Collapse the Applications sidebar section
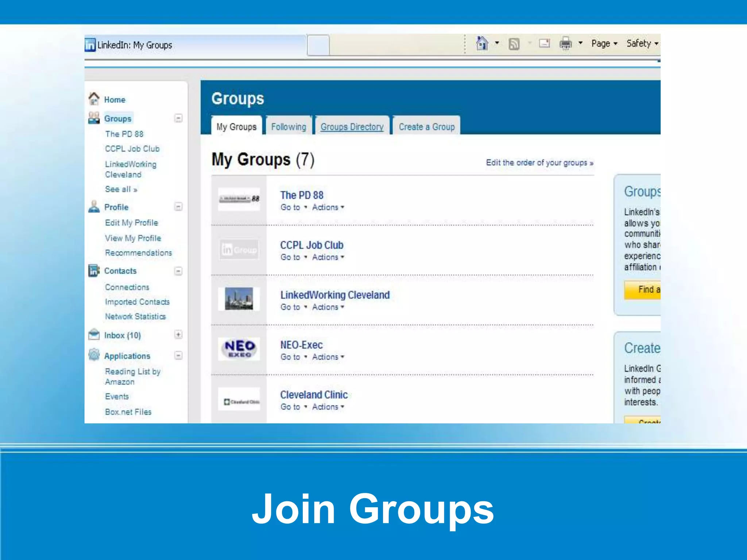Viewport: 747px width, 560px height. point(178,355)
